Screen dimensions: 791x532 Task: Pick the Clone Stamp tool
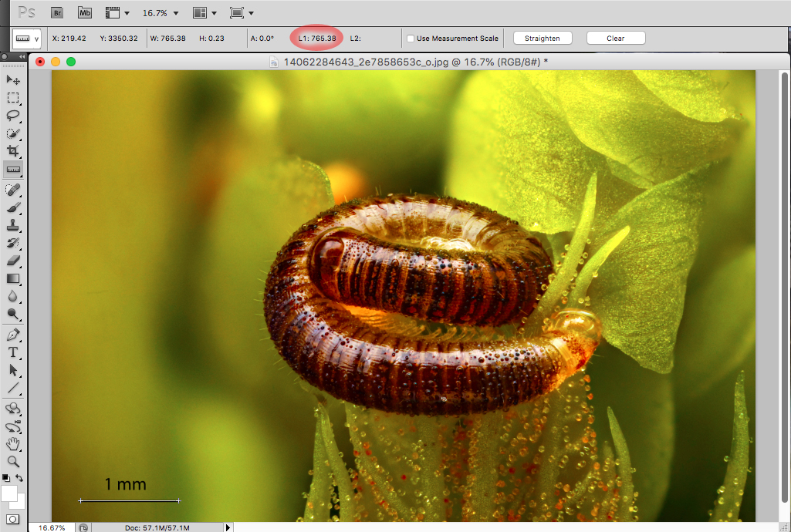click(13, 225)
